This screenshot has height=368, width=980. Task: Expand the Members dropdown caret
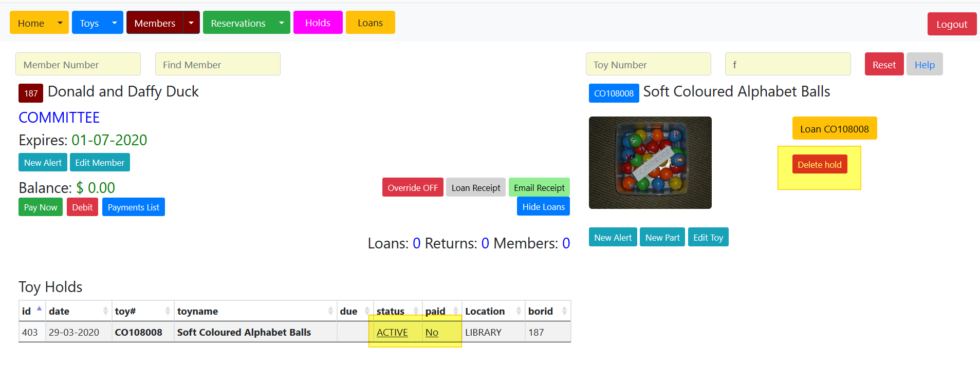click(191, 23)
